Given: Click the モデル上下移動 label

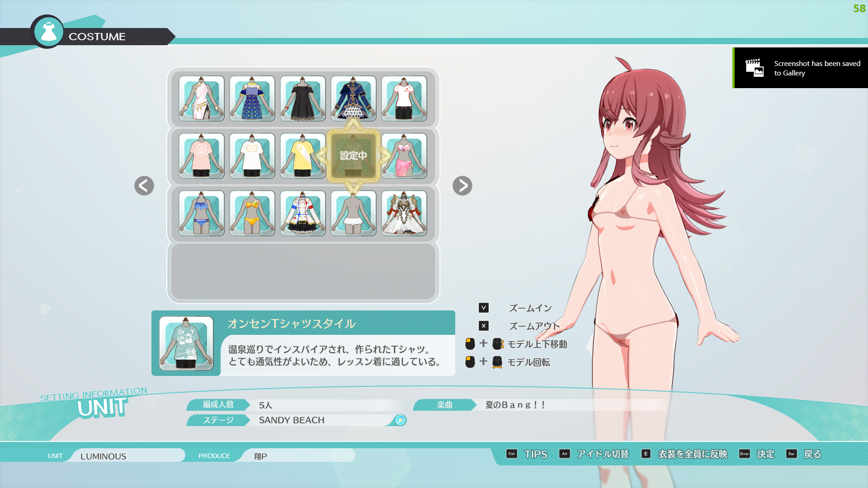Looking at the screenshot, I should 537,344.
